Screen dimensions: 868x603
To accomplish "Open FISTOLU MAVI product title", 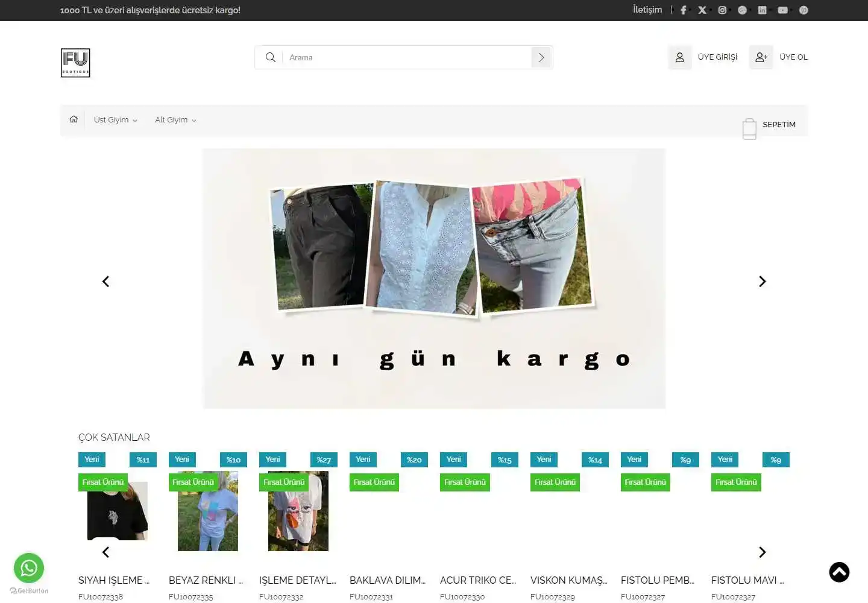I will (747, 580).
